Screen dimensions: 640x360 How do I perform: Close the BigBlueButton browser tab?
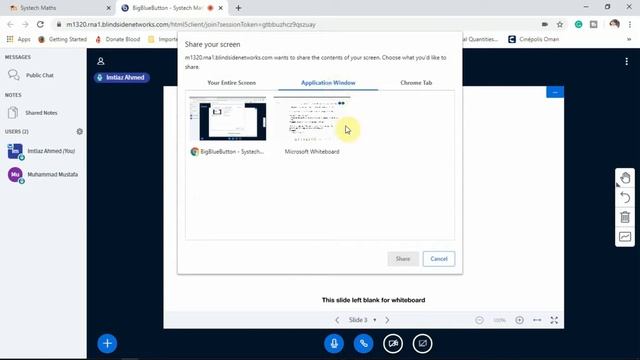(x=221, y=8)
